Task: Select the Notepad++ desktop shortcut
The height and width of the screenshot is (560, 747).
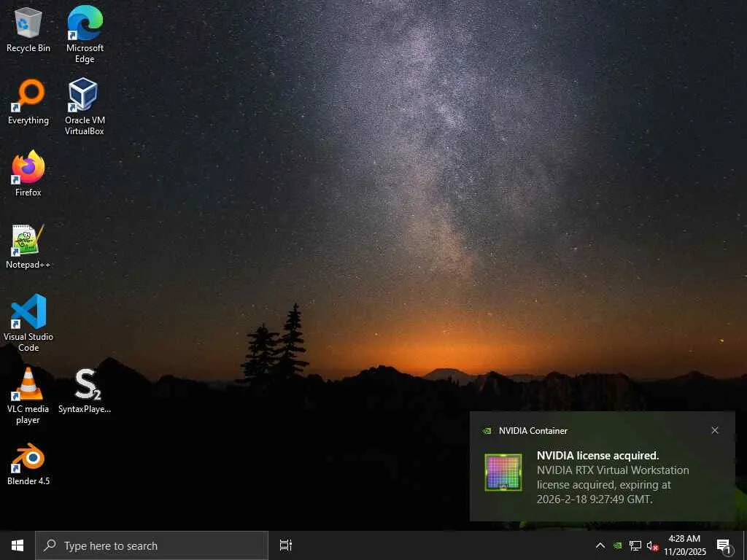Action: click(28, 246)
